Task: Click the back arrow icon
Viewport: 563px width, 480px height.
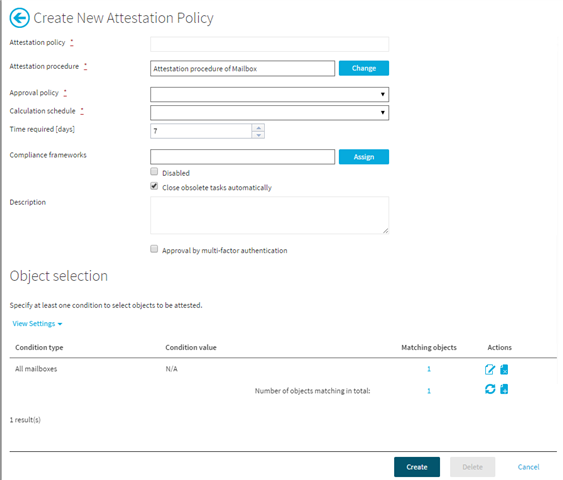Action: [x=19, y=18]
